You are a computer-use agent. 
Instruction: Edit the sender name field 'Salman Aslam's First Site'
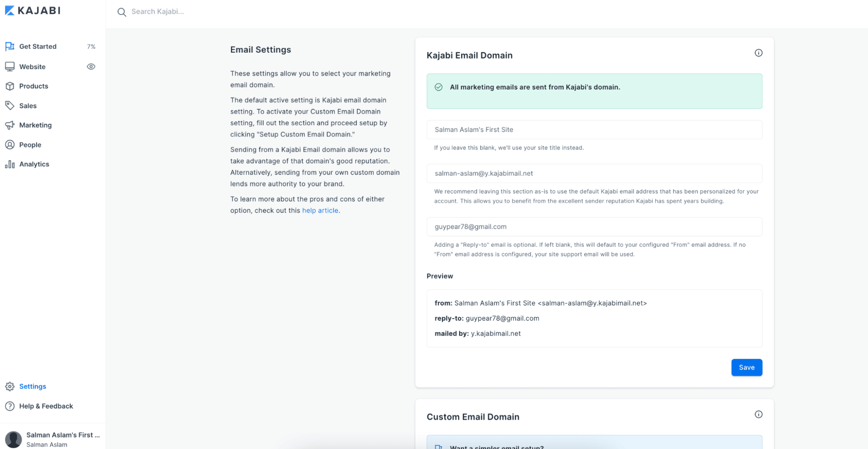594,130
